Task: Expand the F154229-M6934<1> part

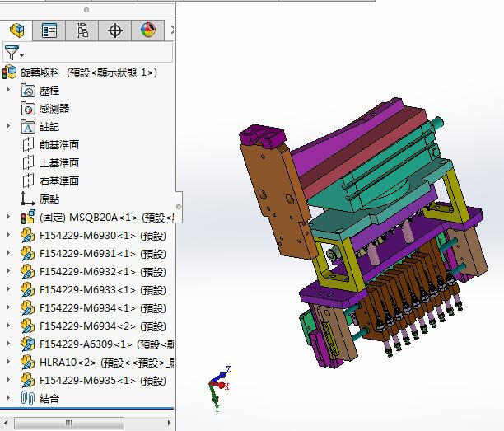Action: (8, 307)
